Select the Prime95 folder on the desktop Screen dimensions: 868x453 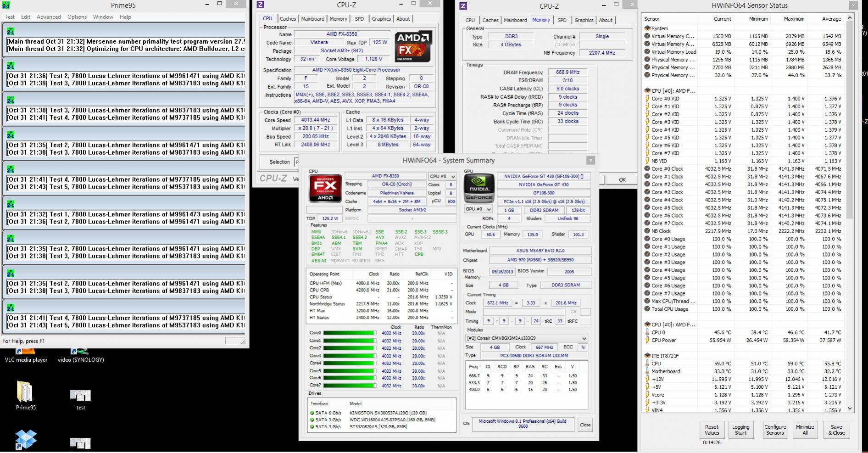[x=25, y=395]
